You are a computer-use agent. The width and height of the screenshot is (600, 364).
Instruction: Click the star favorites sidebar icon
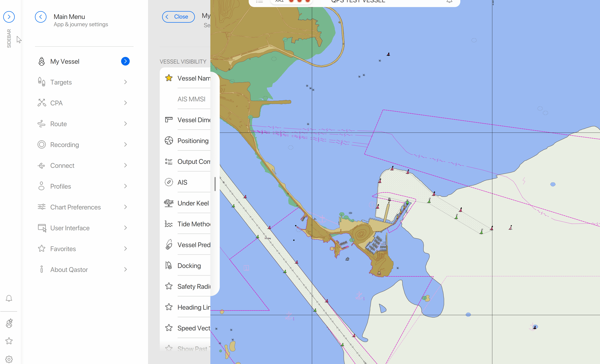pyautogui.click(x=9, y=341)
